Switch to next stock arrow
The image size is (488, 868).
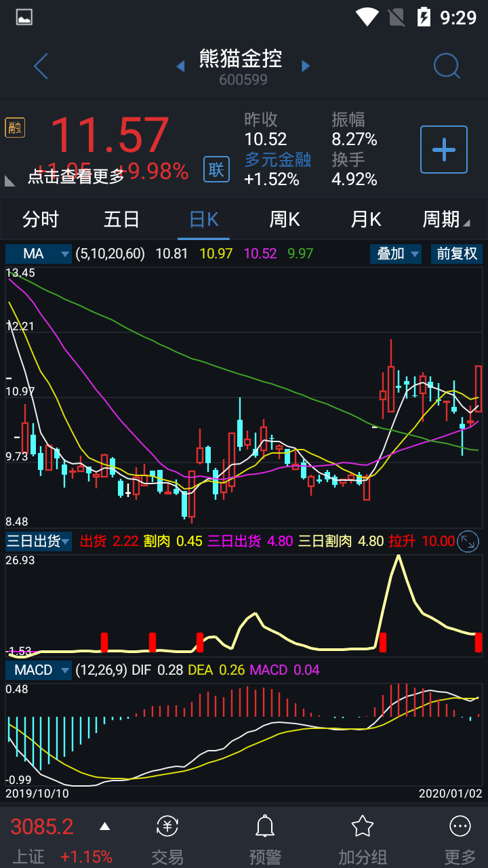[x=306, y=66]
